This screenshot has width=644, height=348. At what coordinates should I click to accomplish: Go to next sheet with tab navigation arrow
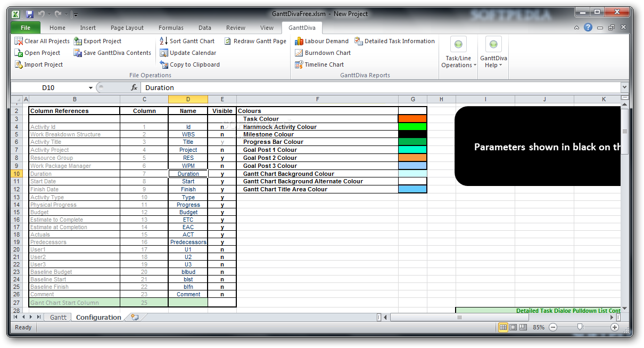[31, 317]
